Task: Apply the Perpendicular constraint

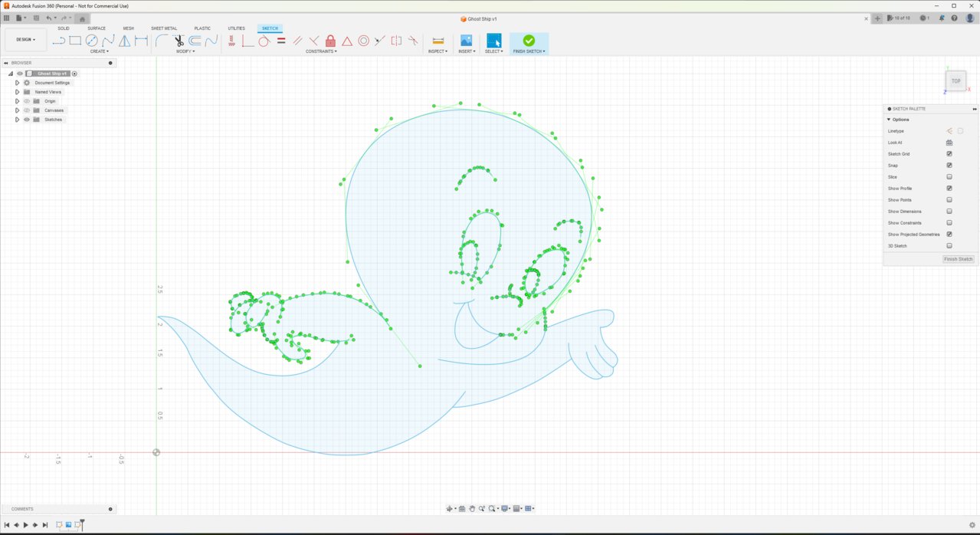Action: 314,41
